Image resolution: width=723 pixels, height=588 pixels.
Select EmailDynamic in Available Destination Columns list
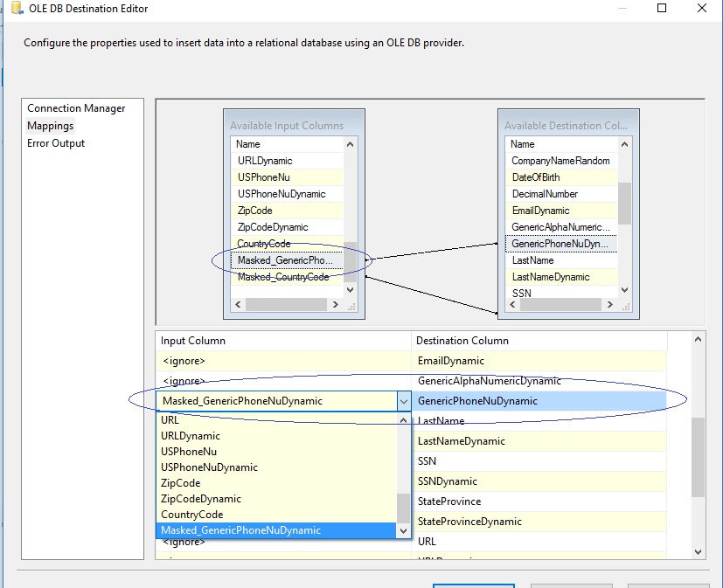pyautogui.click(x=561, y=211)
